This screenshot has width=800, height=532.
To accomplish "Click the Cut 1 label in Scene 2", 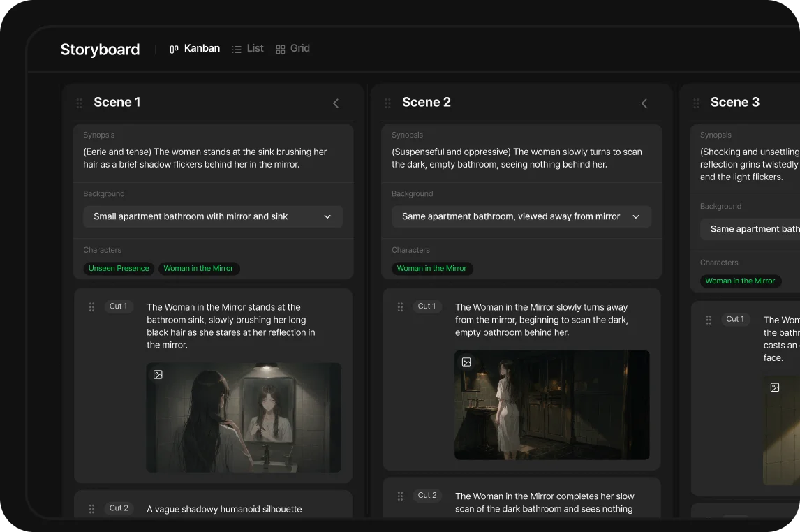I will click(x=427, y=306).
